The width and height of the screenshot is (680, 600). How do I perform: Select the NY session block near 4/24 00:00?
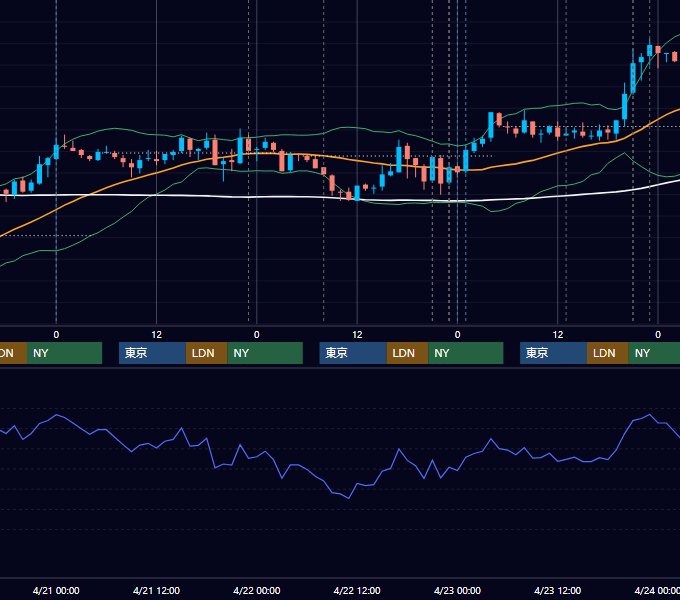(x=654, y=353)
